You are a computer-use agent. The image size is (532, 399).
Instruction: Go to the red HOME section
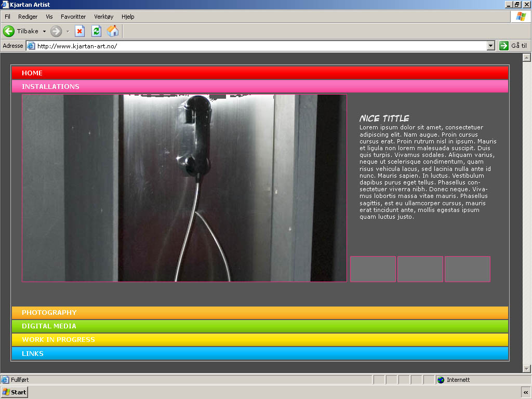260,73
